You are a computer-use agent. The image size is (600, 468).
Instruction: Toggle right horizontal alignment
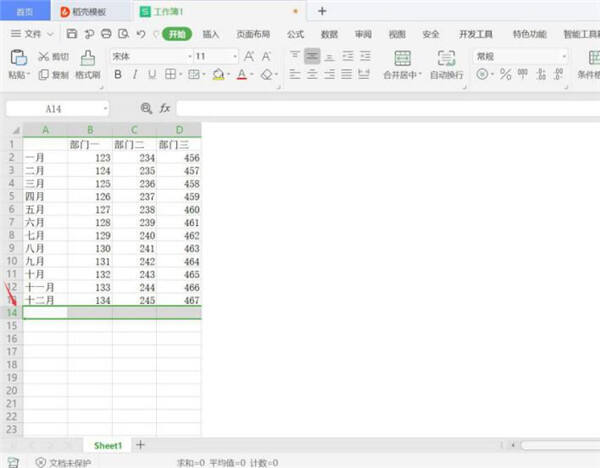point(329,74)
